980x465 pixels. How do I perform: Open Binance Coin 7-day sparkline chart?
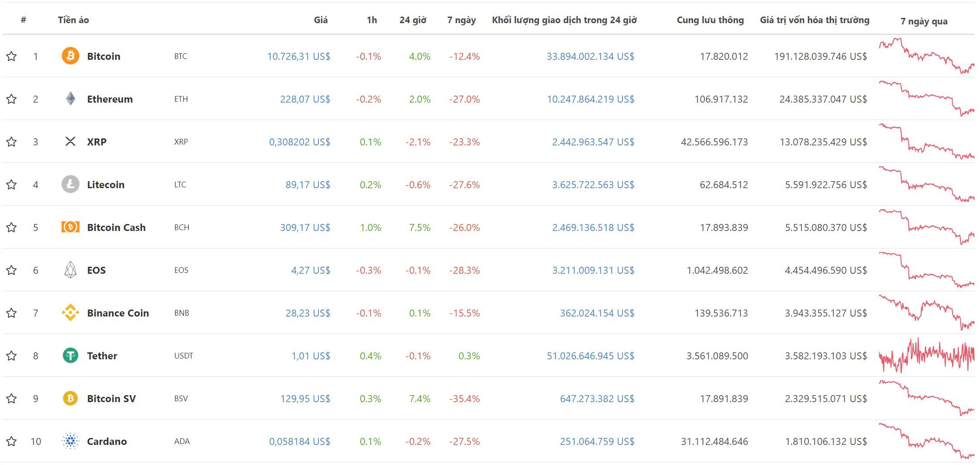click(926, 312)
